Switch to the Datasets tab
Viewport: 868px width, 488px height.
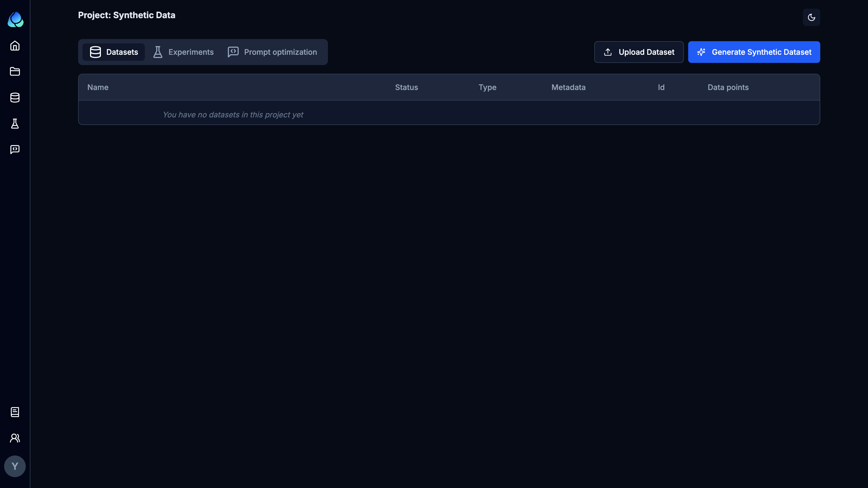(114, 52)
